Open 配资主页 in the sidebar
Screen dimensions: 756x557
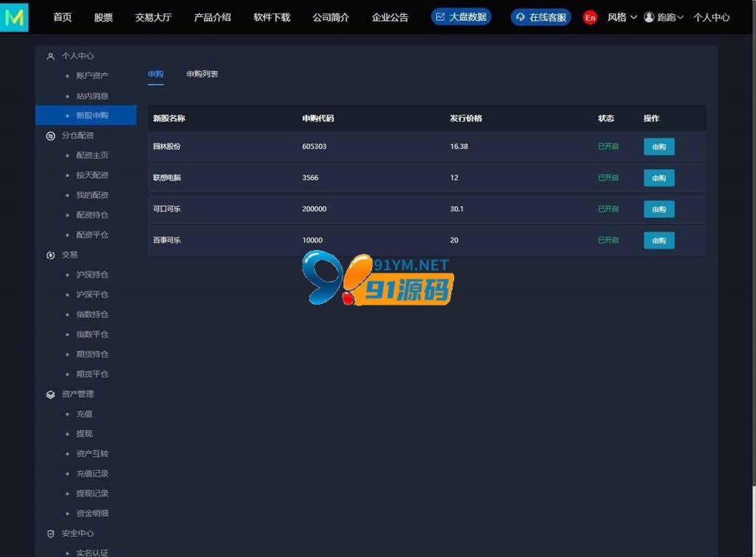92,155
